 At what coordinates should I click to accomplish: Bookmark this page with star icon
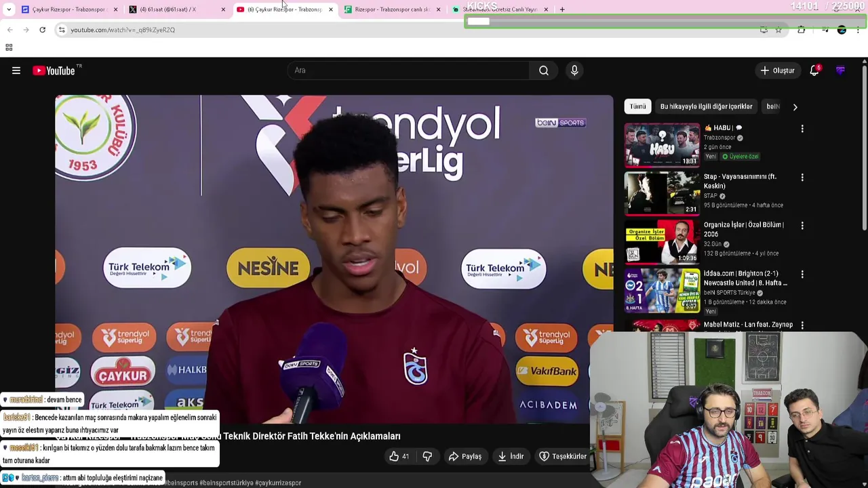point(778,30)
